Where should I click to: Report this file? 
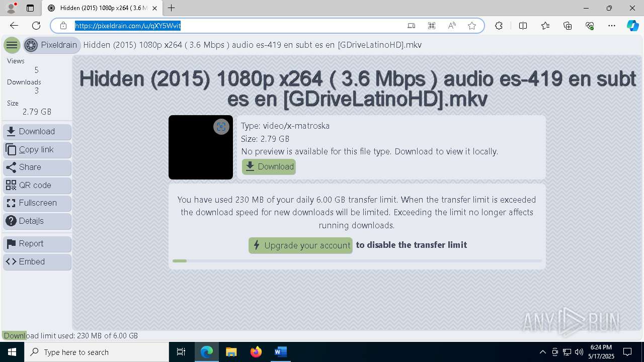[37, 244]
